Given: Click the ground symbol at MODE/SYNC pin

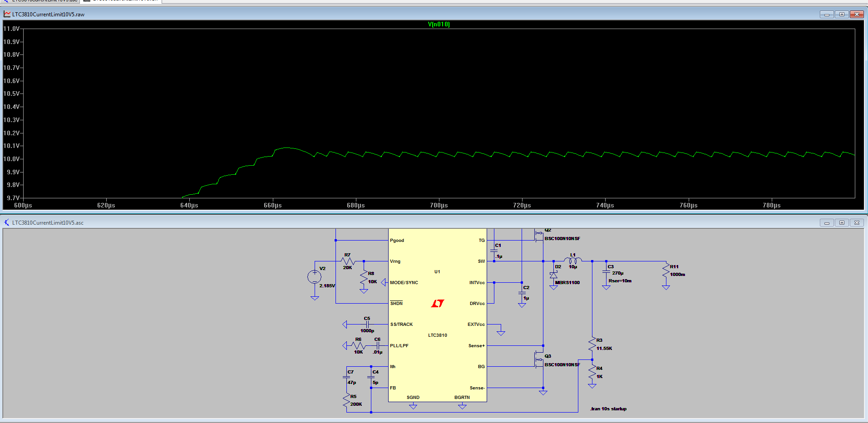Looking at the screenshot, I should point(384,282).
